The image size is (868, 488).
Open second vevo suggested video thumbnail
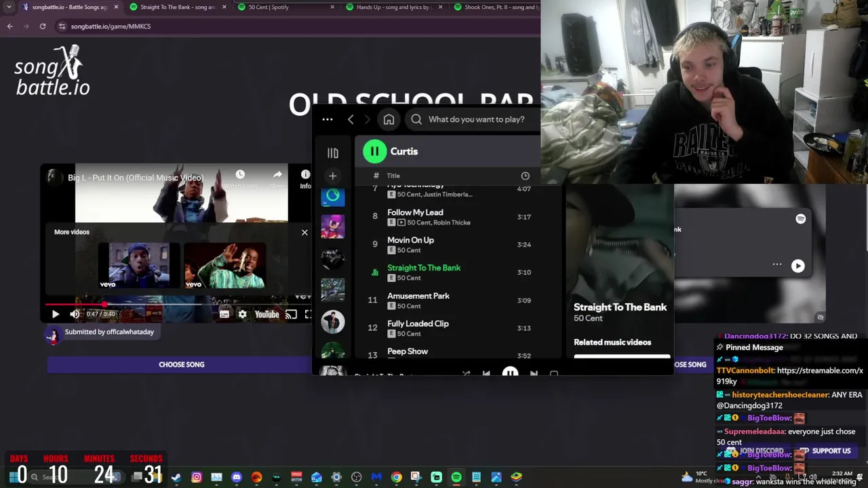coord(224,266)
